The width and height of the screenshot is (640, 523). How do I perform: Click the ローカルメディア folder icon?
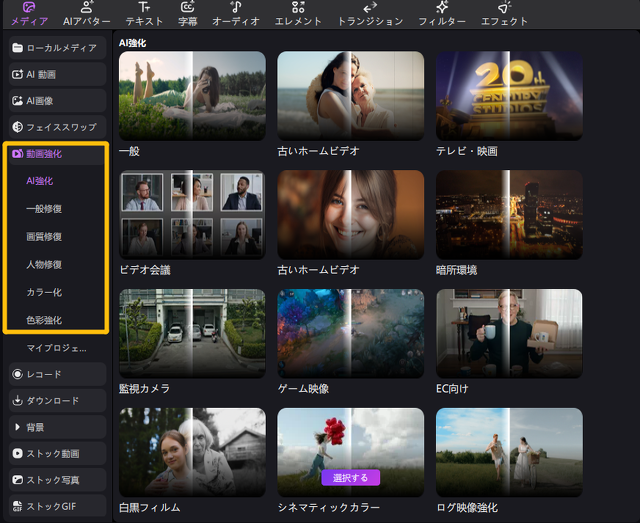click(18, 48)
